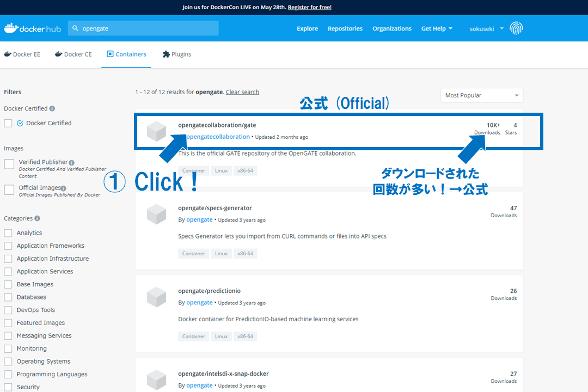This screenshot has width=588, height=392.
Task: Click the Linux tag on specs-generator card
Action: [221, 254]
